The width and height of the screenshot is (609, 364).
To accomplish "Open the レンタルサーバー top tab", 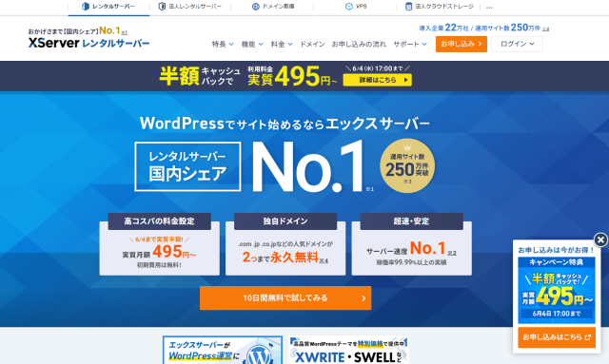I will [108, 7].
